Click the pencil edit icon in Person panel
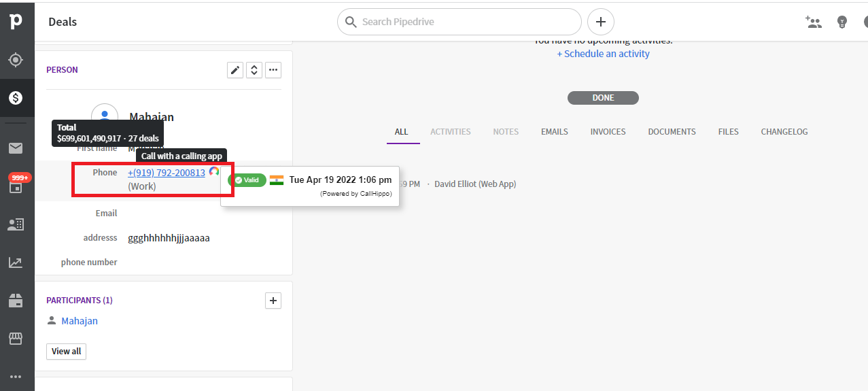This screenshot has width=868, height=391. pos(235,70)
